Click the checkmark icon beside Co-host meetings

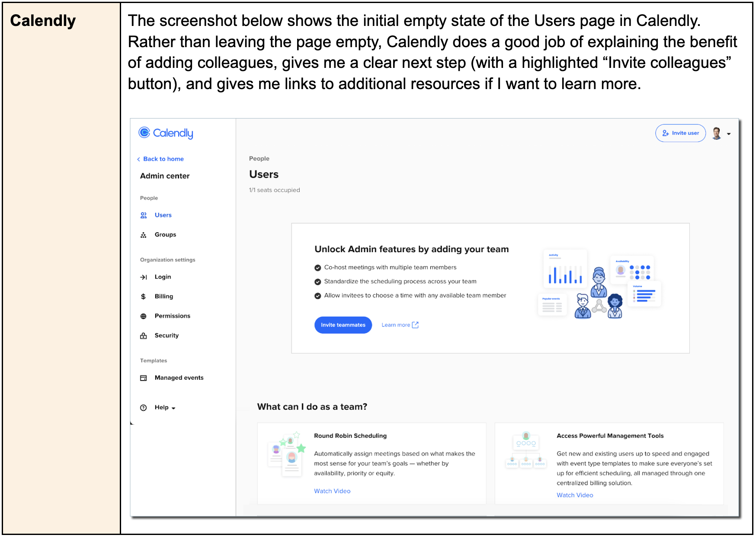coord(318,268)
